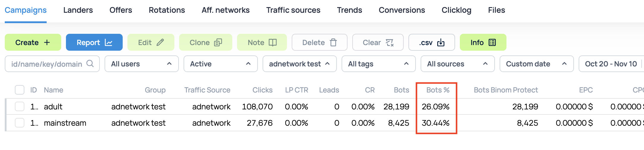Image resolution: width=644 pixels, height=150 pixels.
Task: Click the Edit pencil button
Action: (151, 42)
